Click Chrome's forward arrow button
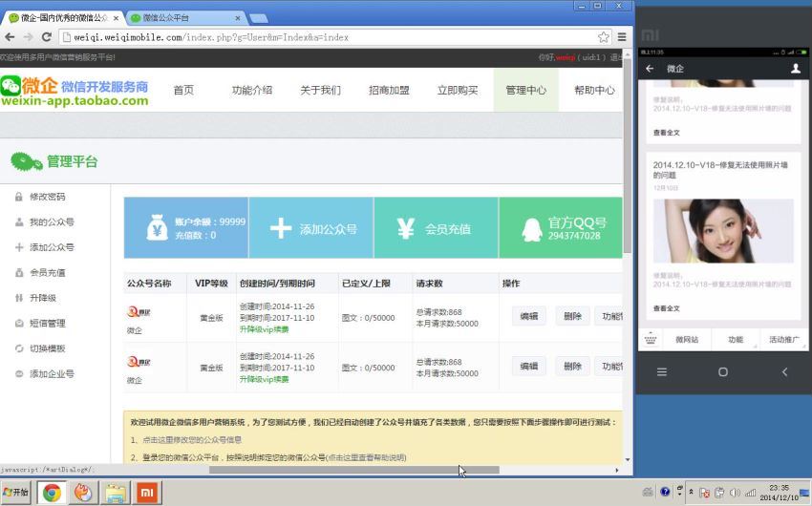812x506 pixels. (28, 37)
